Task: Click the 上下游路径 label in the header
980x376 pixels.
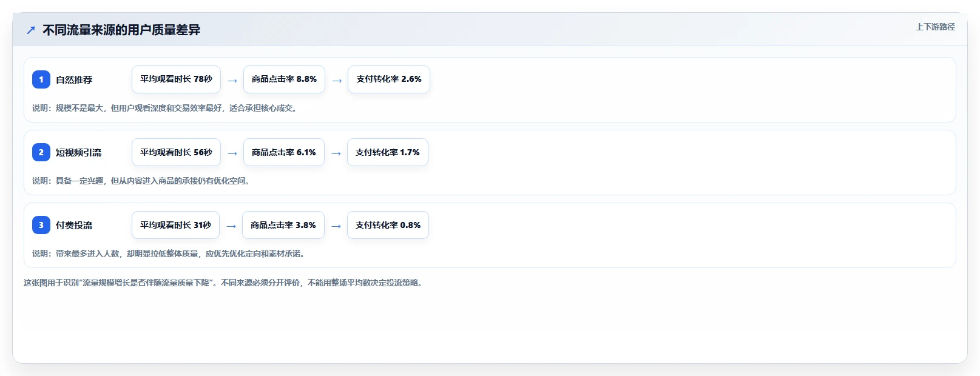Action: [x=935, y=27]
